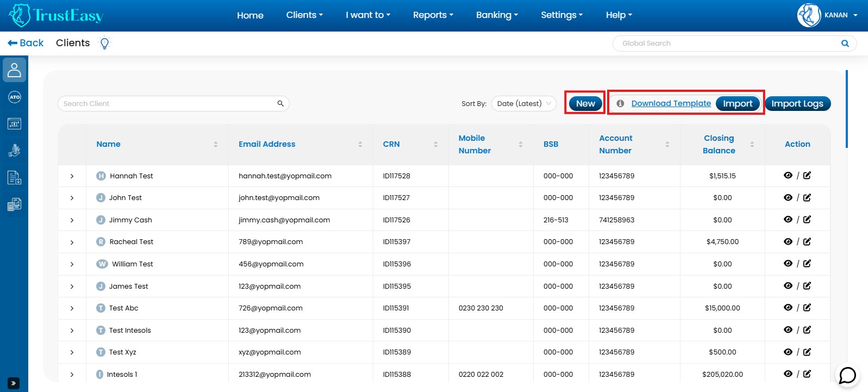The image size is (868, 392).
Task: Expand the left sidebar with arrow icon
Action: 14,383
